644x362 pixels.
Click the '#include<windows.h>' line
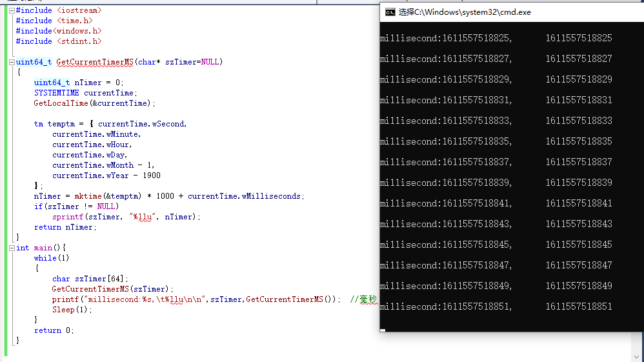(59, 31)
